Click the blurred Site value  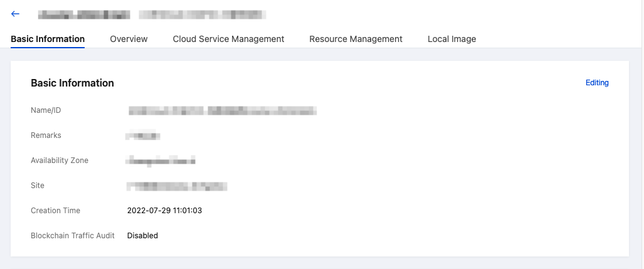click(x=176, y=186)
